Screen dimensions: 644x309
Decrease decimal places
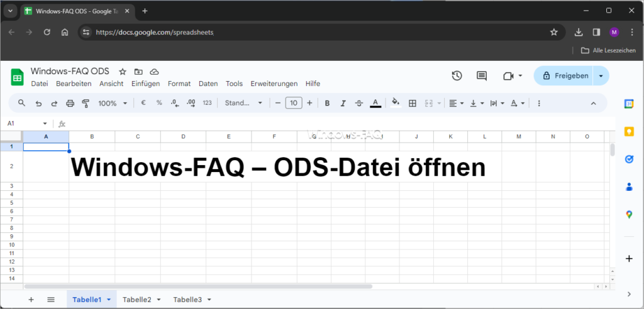click(x=175, y=103)
